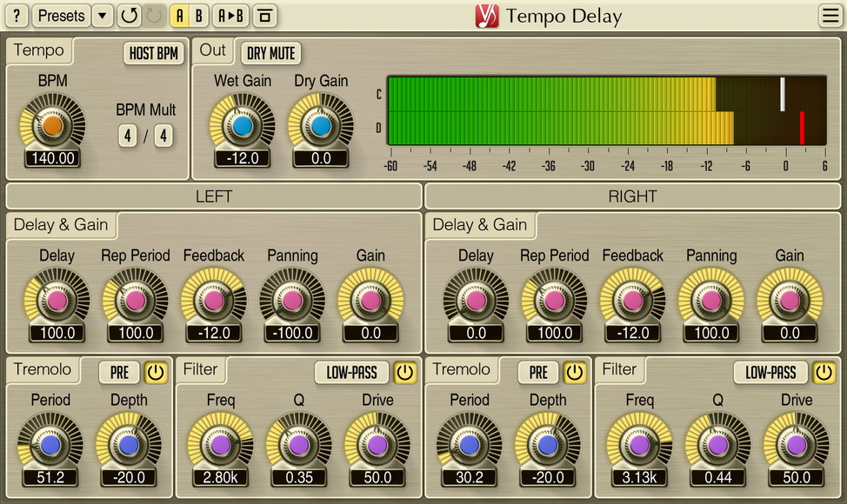Click the Right Filter Drive knob
Screen dimensions: 847x504
(797, 445)
